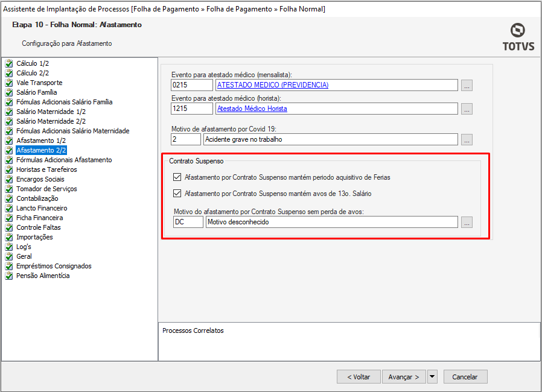Image resolution: width=542 pixels, height=392 pixels.
Task: Click the checkmark icon beside Pensão Alimentícia
Action: tap(9, 276)
